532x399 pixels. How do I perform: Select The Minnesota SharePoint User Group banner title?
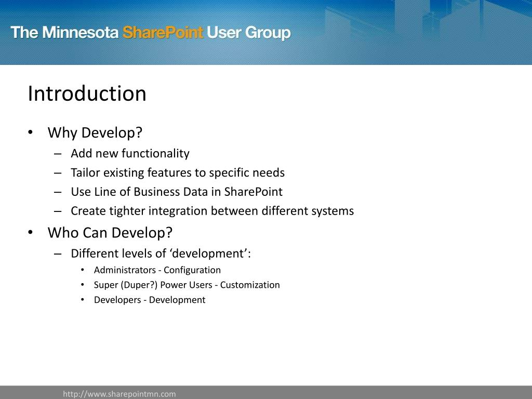click(151, 33)
